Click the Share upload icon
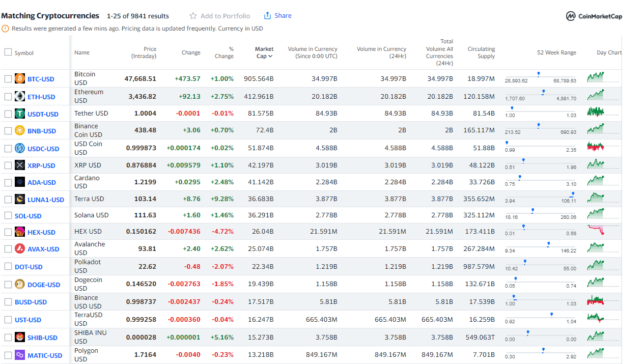This screenshot has height=364, width=644. point(267,16)
